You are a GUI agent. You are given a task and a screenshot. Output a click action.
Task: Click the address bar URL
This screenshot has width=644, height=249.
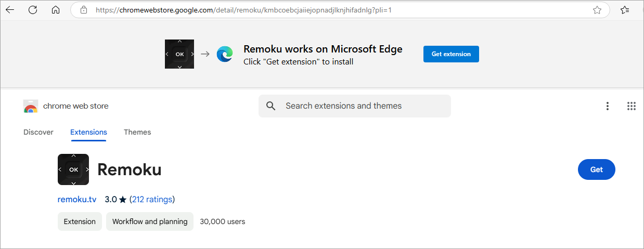coord(243,10)
